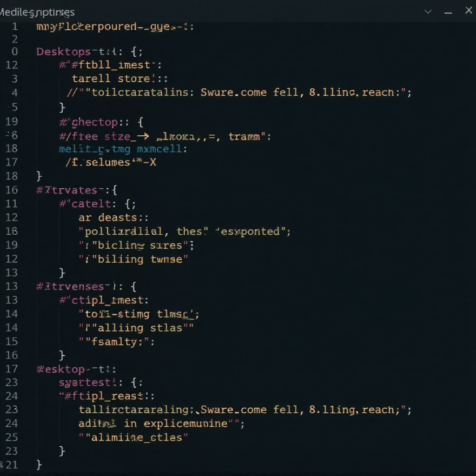Click the line containing 'Swure.come fell'
Image resolution: width=476 pixels, height=476 pixels.
point(239,93)
